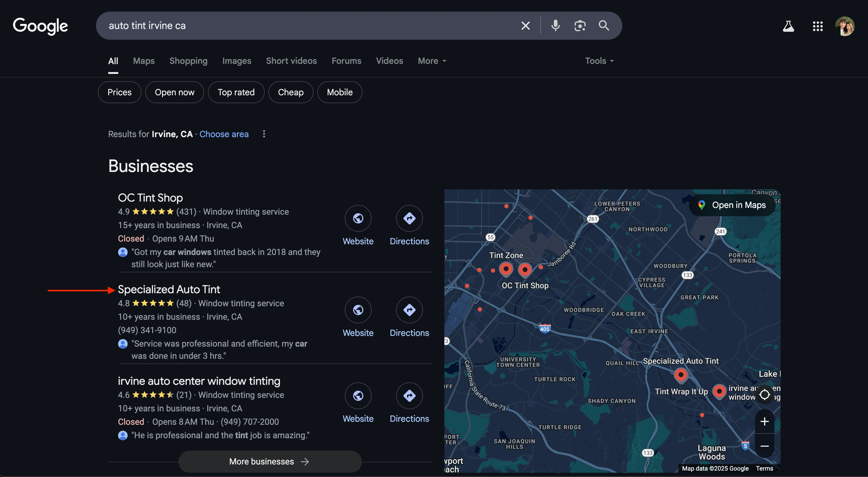Start voice search with microphone icon
This screenshot has height=477, width=868.
(x=555, y=26)
